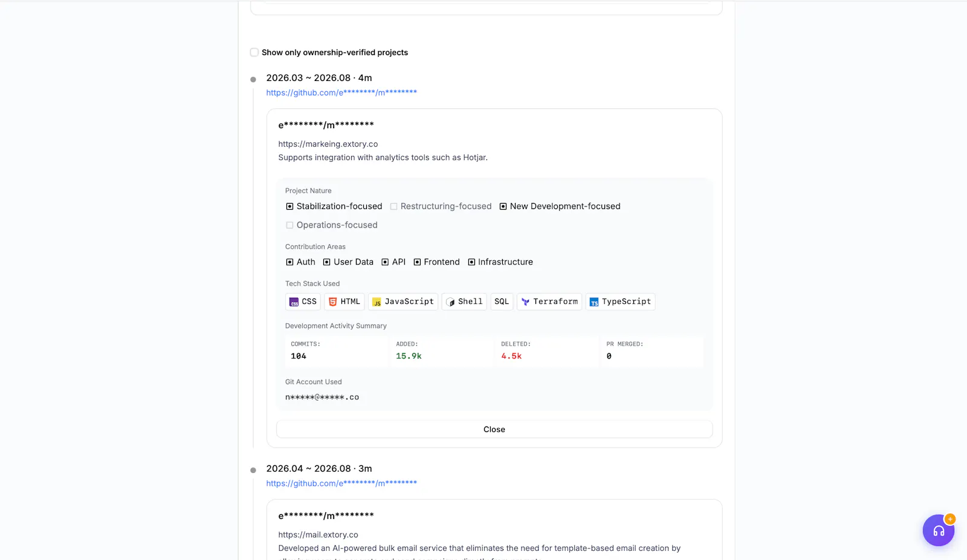The height and width of the screenshot is (560, 967).
Task: Toggle the New Development-focused checkbox
Action: pyautogui.click(x=503, y=207)
